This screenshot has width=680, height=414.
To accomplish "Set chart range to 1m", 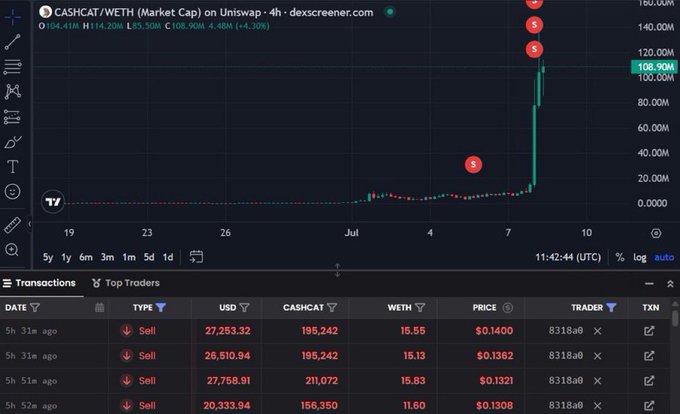I will (128, 257).
